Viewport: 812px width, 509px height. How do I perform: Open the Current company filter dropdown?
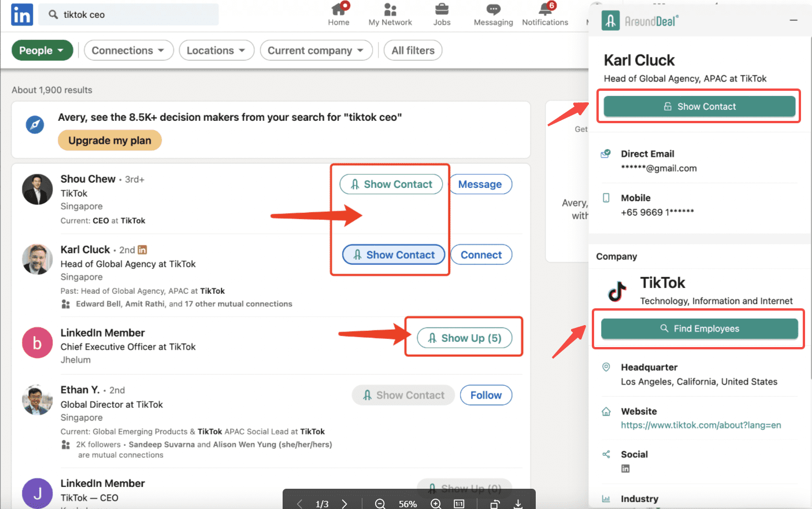click(x=316, y=50)
